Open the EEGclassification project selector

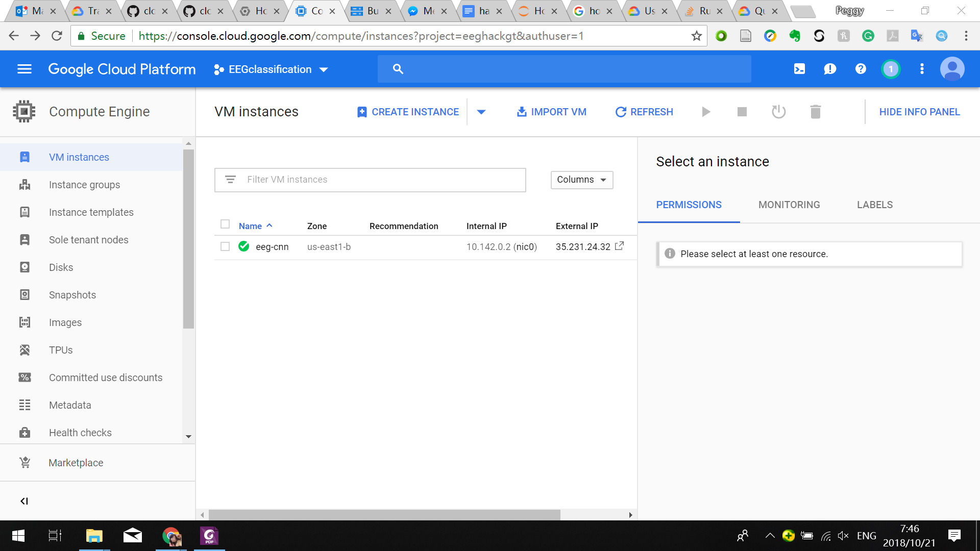[x=271, y=69]
